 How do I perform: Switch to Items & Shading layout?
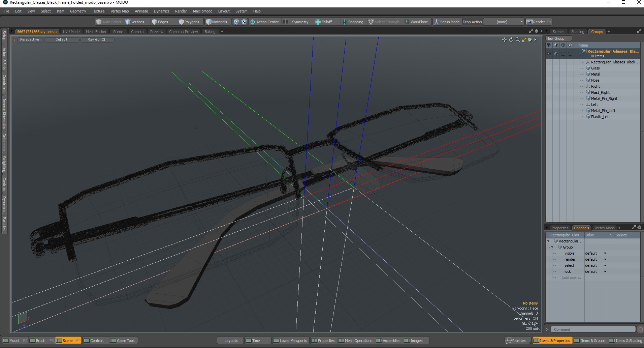[625, 341]
